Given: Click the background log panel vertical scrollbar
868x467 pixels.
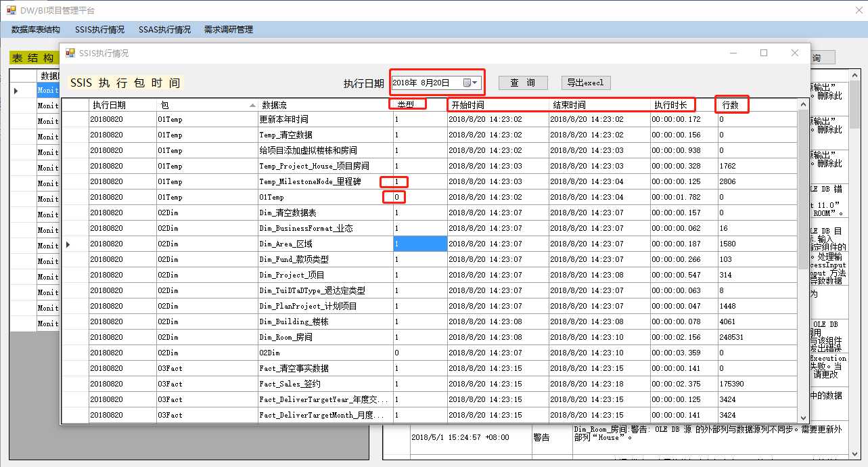Looking at the screenshot, I should pyautogui.click(x=854, y=264).
